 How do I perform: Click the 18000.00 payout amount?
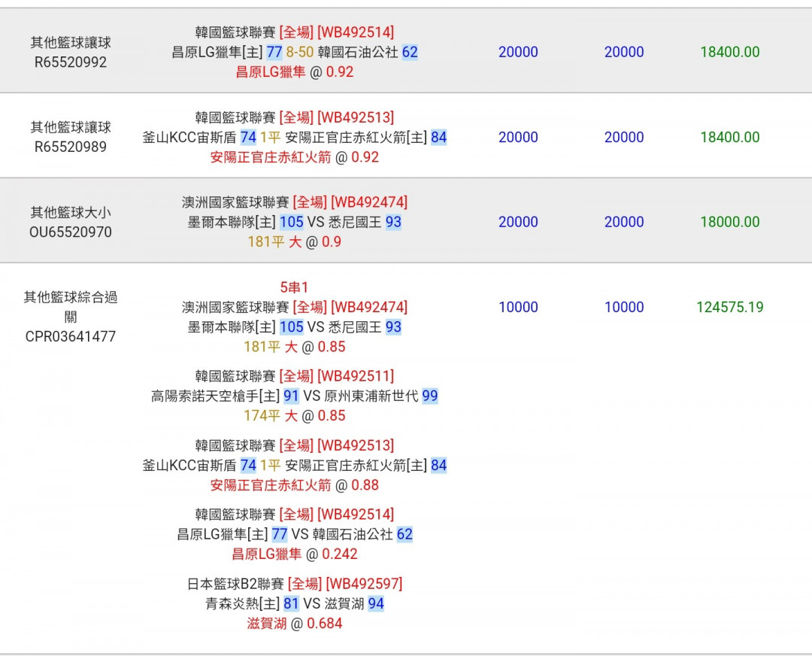pyautogui.click(x=729, y=222)
